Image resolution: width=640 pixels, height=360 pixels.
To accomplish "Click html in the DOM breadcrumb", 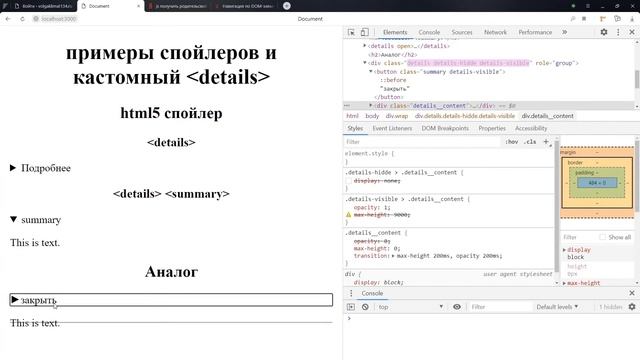I will 352,116.
